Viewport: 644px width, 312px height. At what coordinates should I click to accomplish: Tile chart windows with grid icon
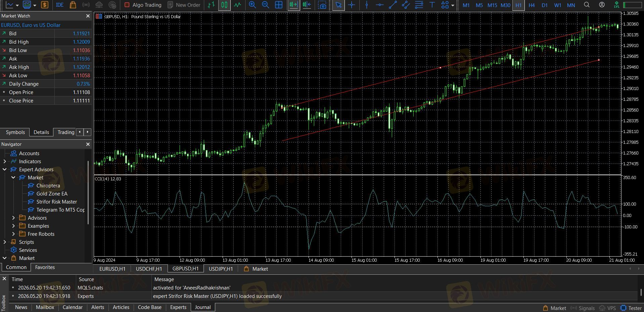tap(279, 5)
